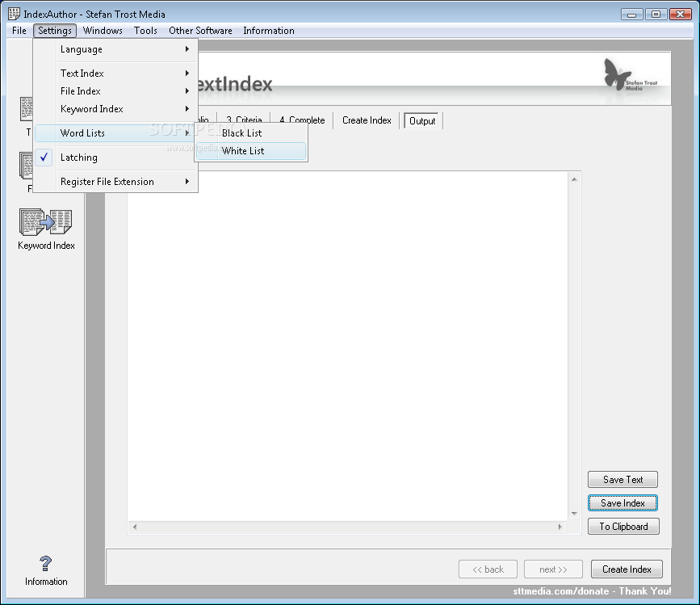Choose Text Index in Settings menu
Viewport: 700px width, 605px height.
[x=116, y=74]
